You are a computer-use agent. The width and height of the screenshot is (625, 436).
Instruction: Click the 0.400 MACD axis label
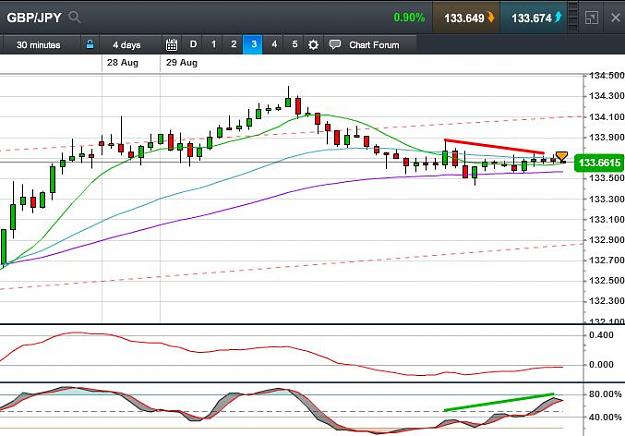tap(601, 335)
